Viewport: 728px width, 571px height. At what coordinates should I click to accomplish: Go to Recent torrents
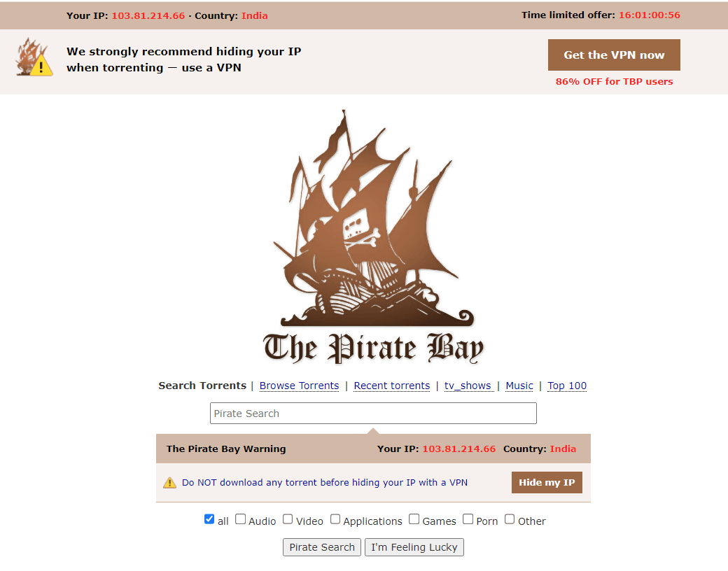(x=392, y=386)
